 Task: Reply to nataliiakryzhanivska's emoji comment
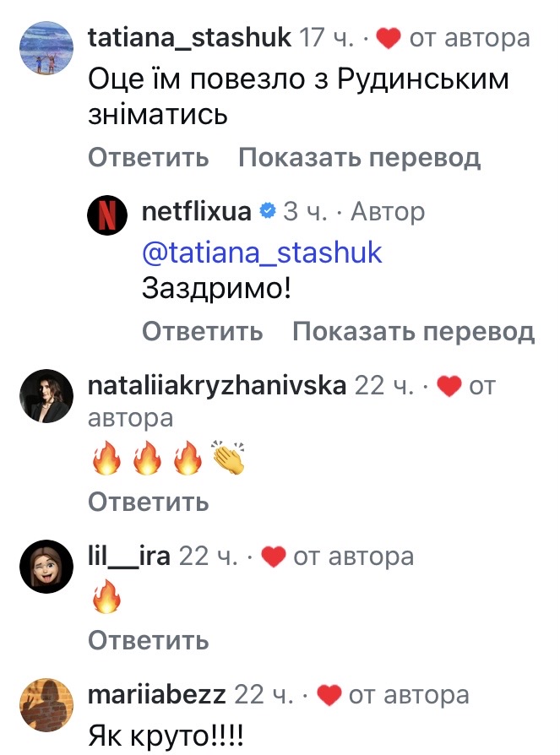[x=148, y=502]
